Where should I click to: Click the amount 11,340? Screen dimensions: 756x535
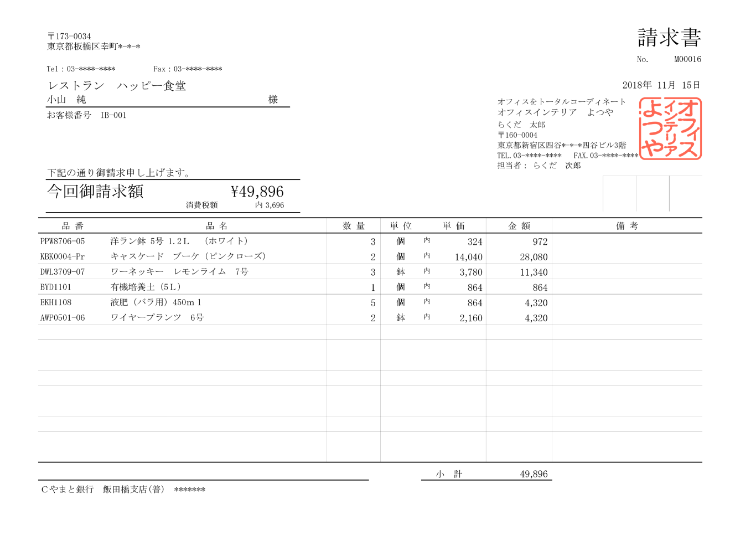click(534, 272)
